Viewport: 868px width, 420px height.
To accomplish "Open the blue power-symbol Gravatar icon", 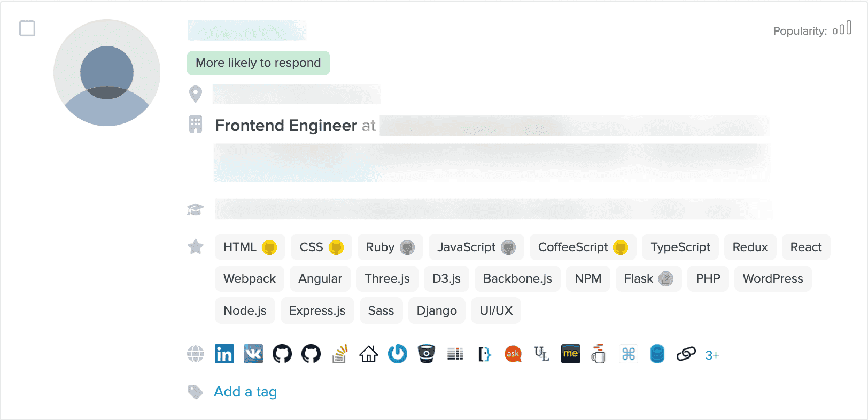I will tap(398, 354).
